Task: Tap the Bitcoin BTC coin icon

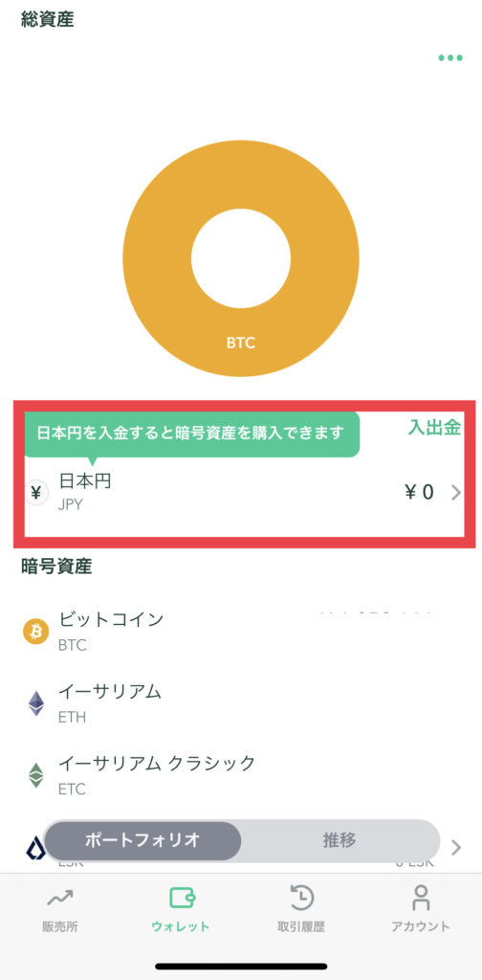Action: pos(35,632)
